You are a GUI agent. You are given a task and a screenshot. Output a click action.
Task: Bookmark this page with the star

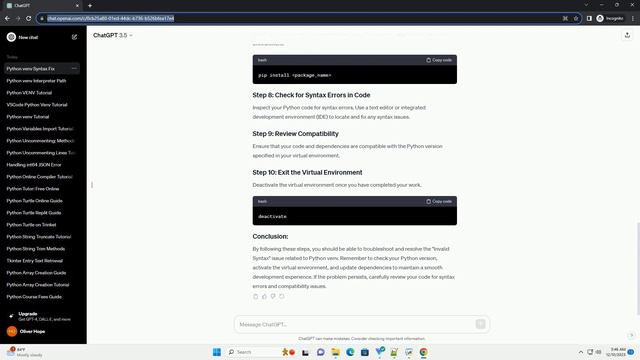click(x=576, y=18)
